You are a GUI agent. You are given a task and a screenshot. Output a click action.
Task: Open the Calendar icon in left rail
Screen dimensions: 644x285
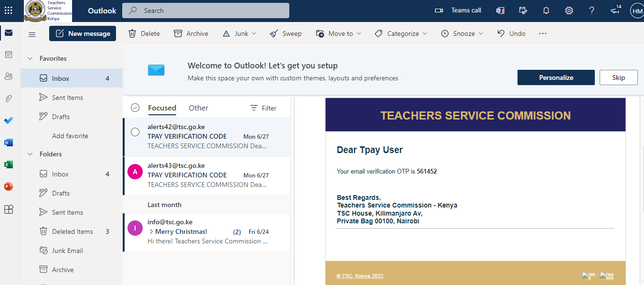9,55
